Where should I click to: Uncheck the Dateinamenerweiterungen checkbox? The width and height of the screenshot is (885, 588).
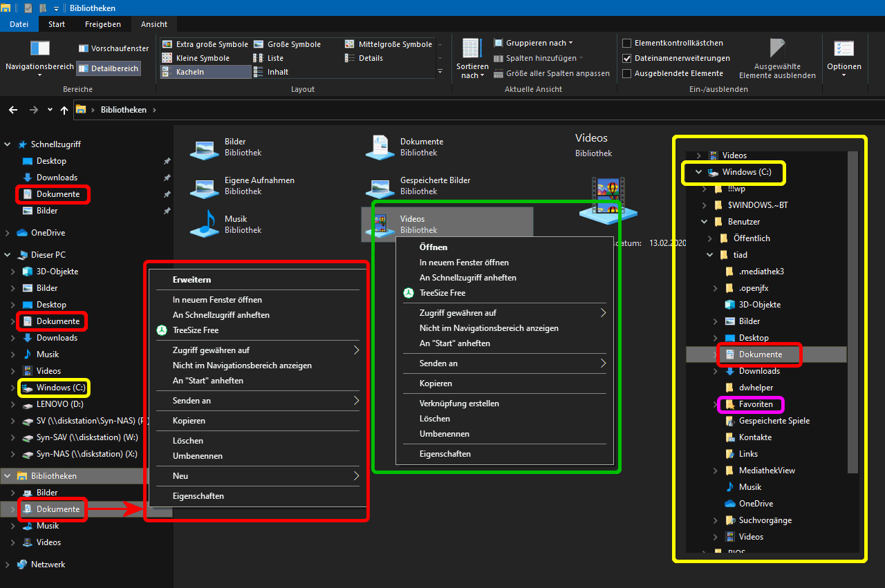click(627, 58)
